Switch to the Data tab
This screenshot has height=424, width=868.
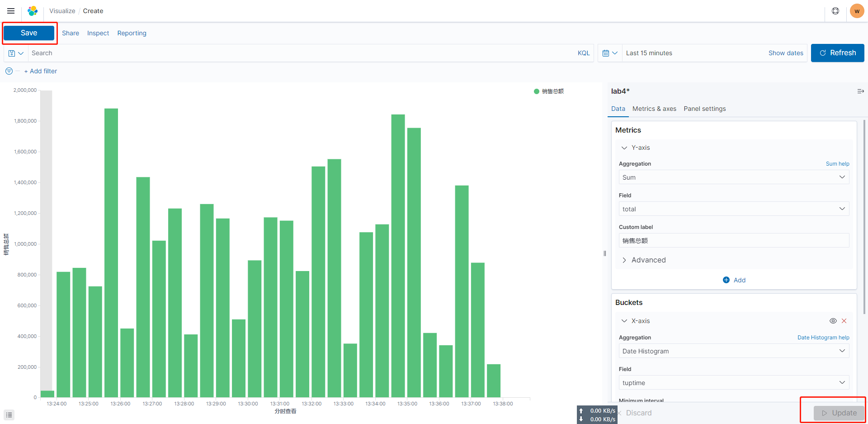click(618, 109)
